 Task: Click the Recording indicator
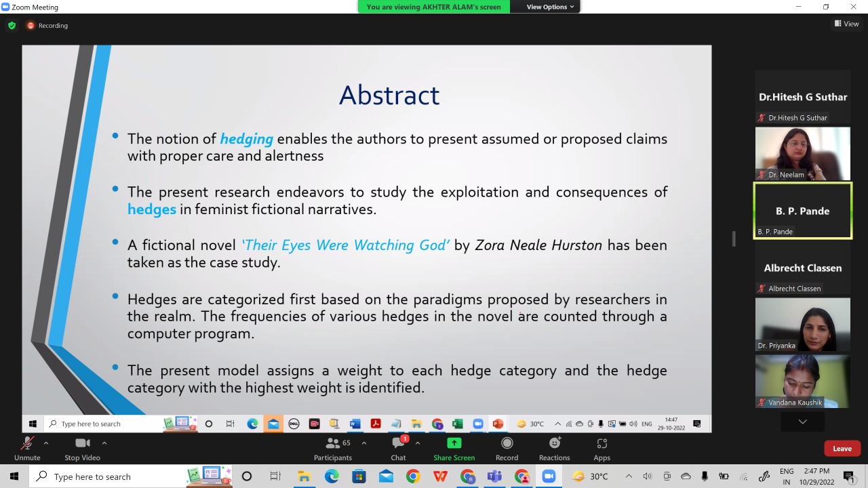point(47,25)
